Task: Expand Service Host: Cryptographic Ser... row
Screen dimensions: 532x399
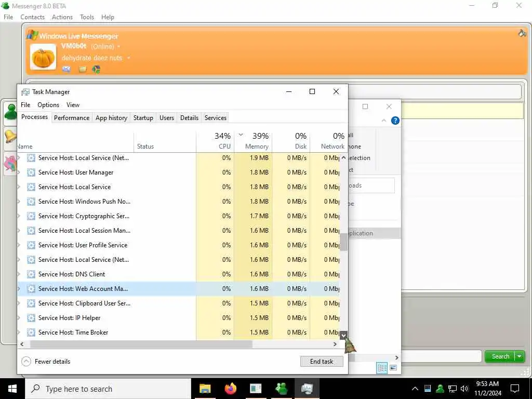Action: 19,216
